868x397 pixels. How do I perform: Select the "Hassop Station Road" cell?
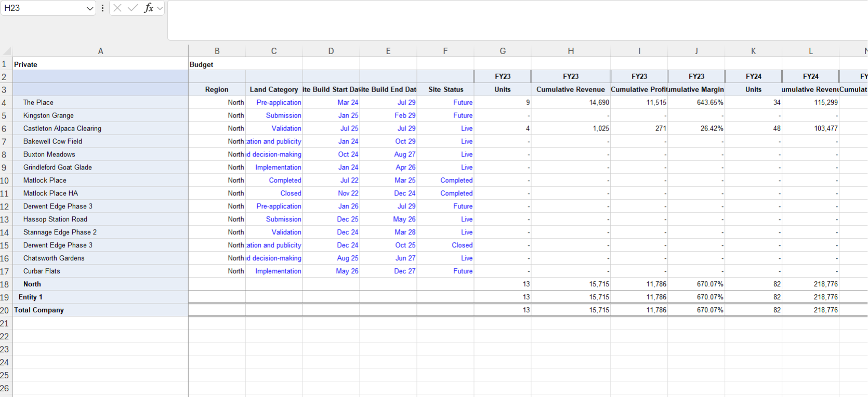coord(100,219)
